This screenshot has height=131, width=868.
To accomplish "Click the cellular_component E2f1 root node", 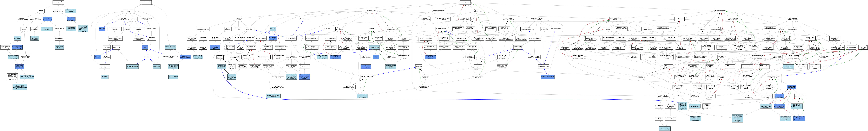I will tap(146, 2).
